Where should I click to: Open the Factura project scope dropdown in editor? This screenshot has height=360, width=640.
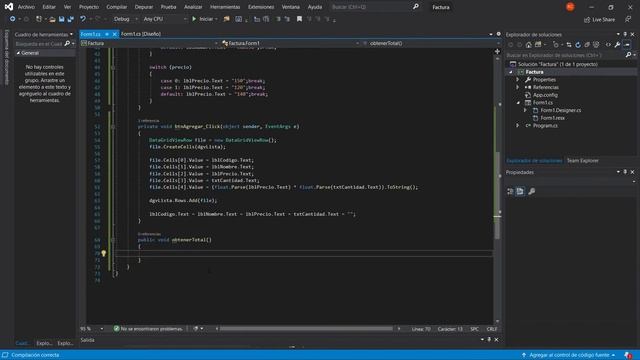149,43
